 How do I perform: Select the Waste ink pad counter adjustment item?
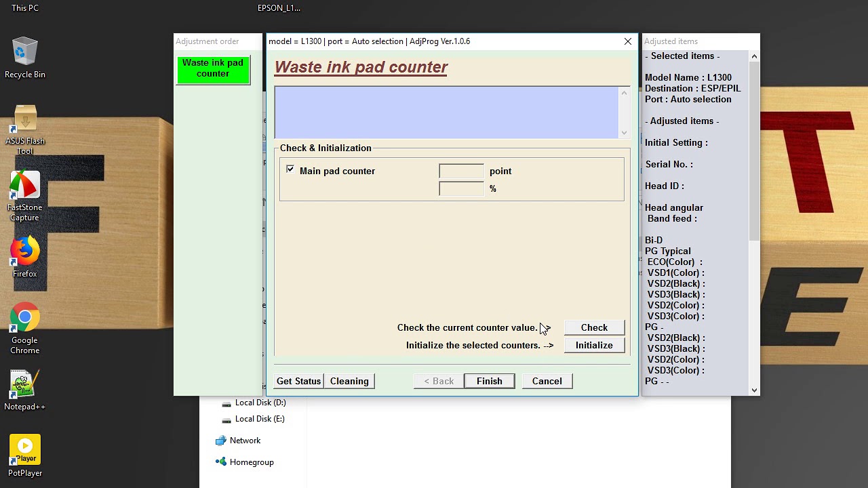coord(213,70)
